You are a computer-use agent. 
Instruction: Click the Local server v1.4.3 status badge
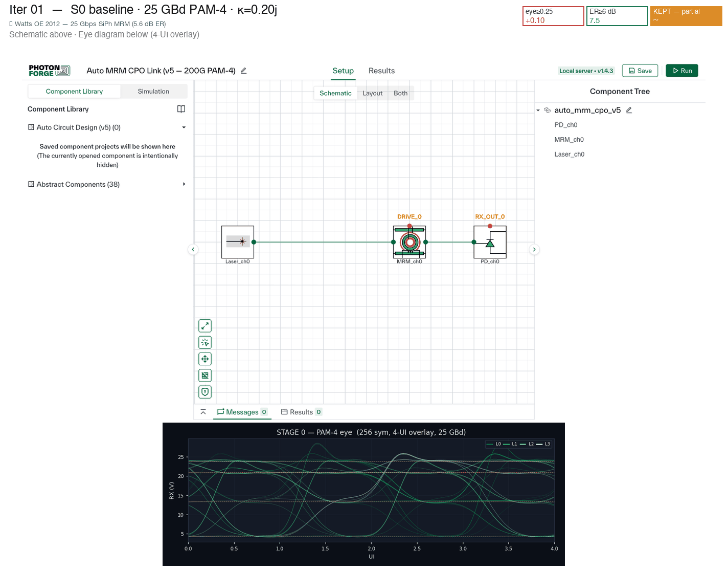pos(586,71)
